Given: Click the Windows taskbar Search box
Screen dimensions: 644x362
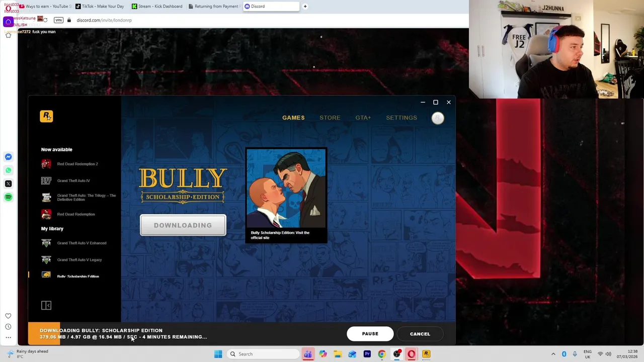Looking at the screenshot, I should [x=264, y=354].
